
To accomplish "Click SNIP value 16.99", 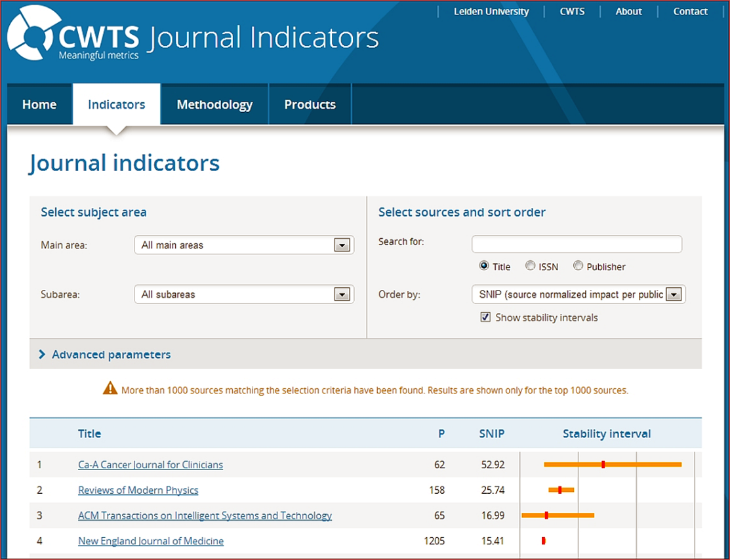I will click(493, 515).
